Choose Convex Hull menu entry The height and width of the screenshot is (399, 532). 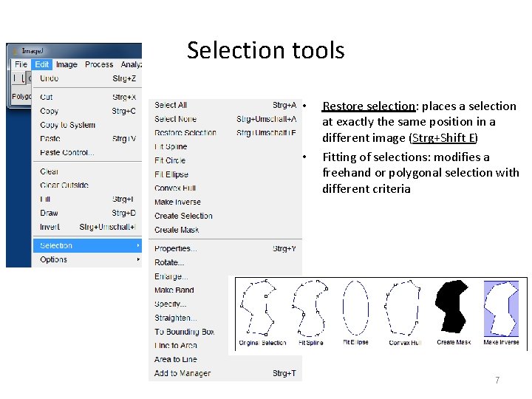[x=225, y=188]
